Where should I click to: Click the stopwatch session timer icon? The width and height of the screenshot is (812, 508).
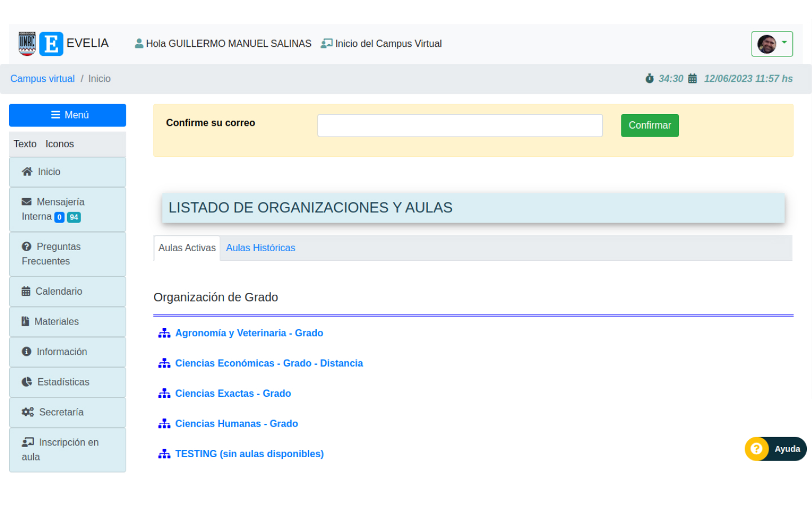tap(650, 78)
